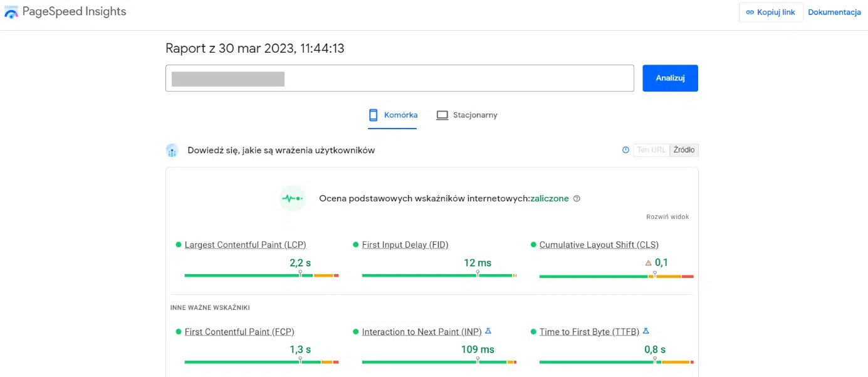Click the warning triangle near CLS value
This screenshot has height=377, width=868.
click(x=649, y=263)
